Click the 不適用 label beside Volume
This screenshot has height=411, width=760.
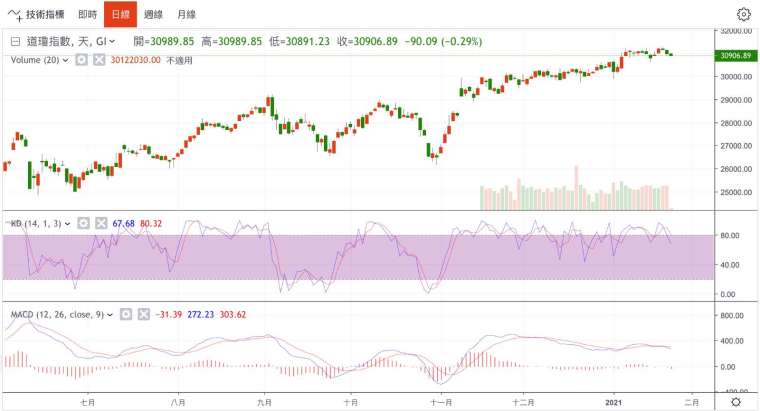point(179,60)
